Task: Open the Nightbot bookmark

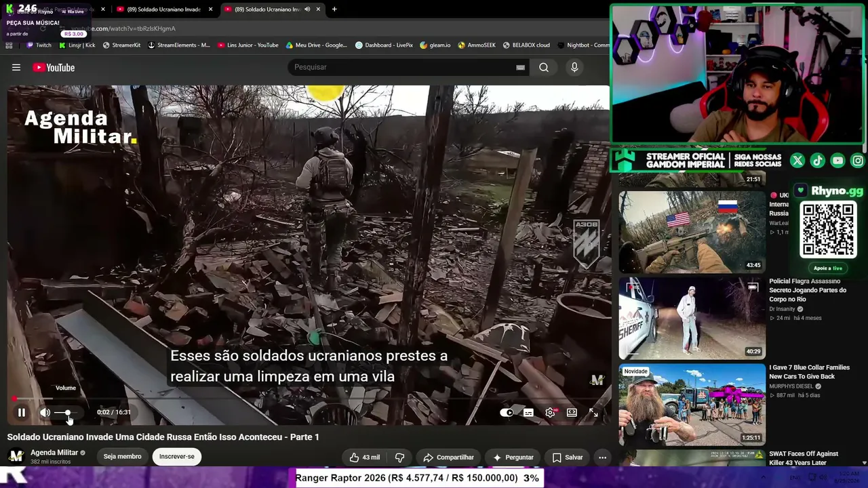Action: pos(583,45)
